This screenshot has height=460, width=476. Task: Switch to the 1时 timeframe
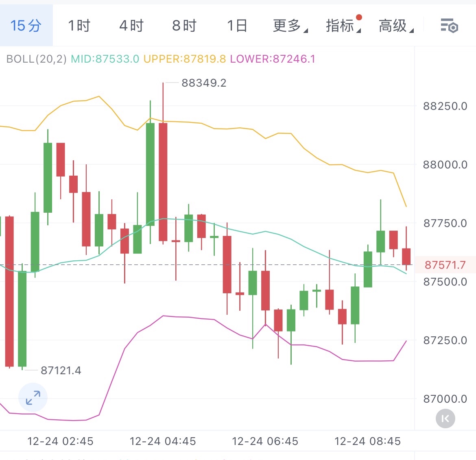(x=79, y=26)
